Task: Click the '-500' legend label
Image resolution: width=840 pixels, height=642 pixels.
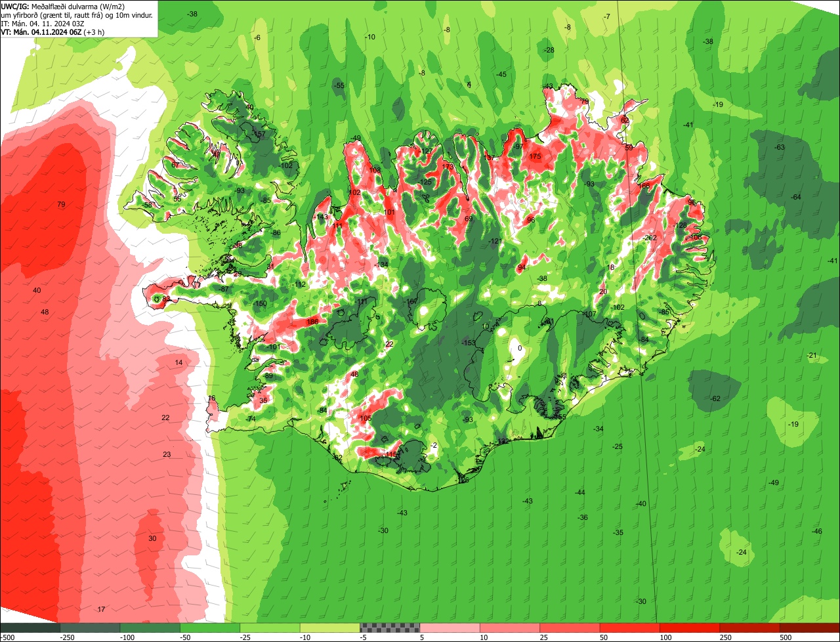Action: click(7, 637)
